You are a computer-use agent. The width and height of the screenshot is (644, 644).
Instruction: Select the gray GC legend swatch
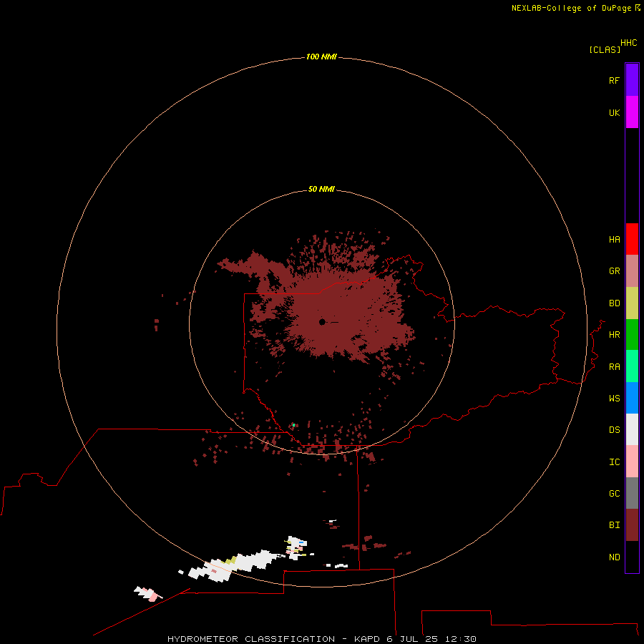[x=632, y=493]
